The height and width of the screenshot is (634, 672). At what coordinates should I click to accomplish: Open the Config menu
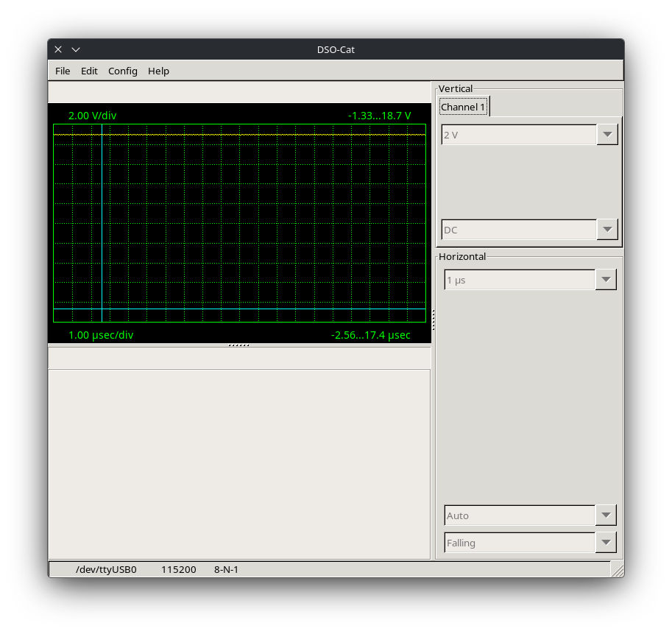[x=123, y=71]
